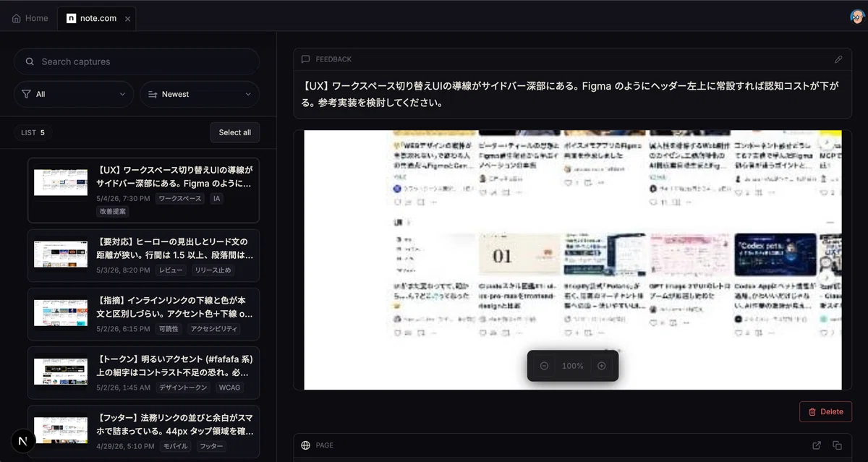Zoom in the screenshot preview
Image resolution: width=868 pixels, height=462 pixels.
[x=601, y=366]
